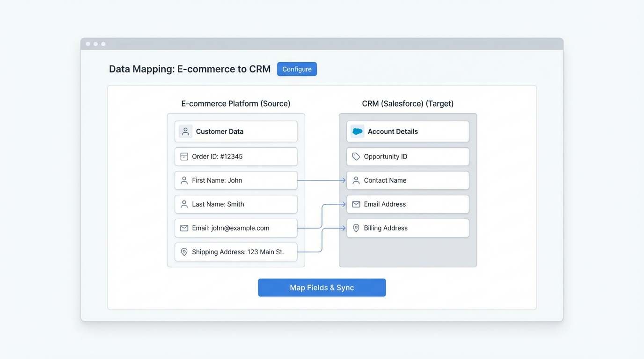Click the tag icon next to Opportunity ID
This screenshot has height=359, width=644.
click(356, 156)
